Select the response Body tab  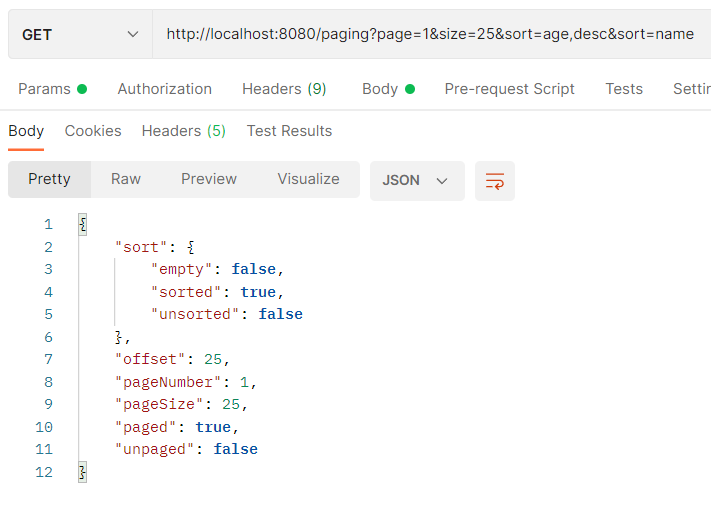(26, 131)
